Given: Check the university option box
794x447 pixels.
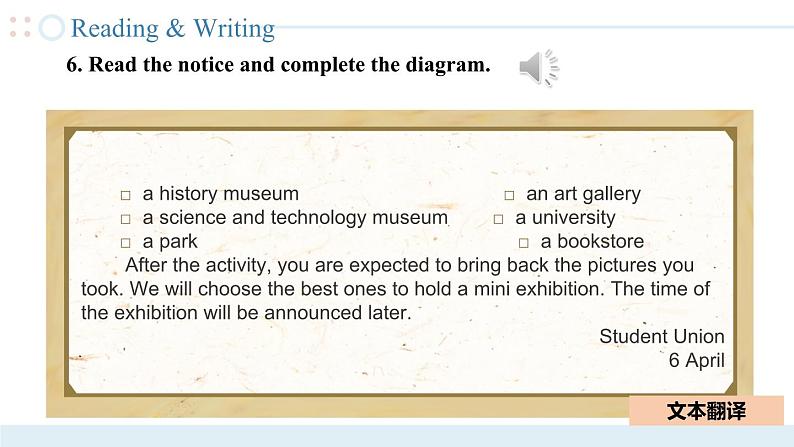Looking at the screenshot, I should [x=498, y=219].
